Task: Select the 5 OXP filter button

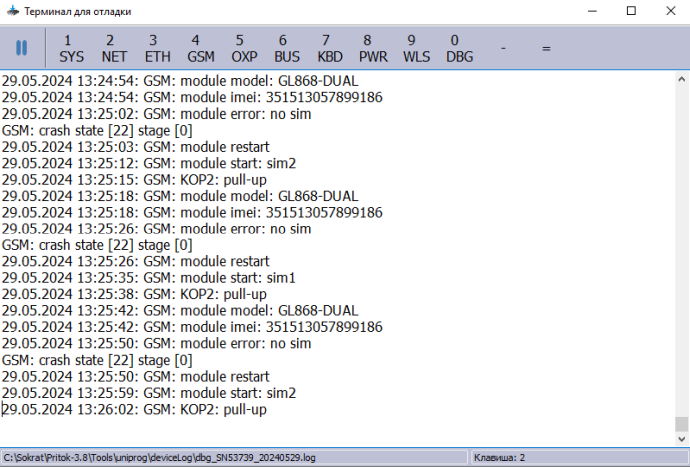Action: (244, 48)
